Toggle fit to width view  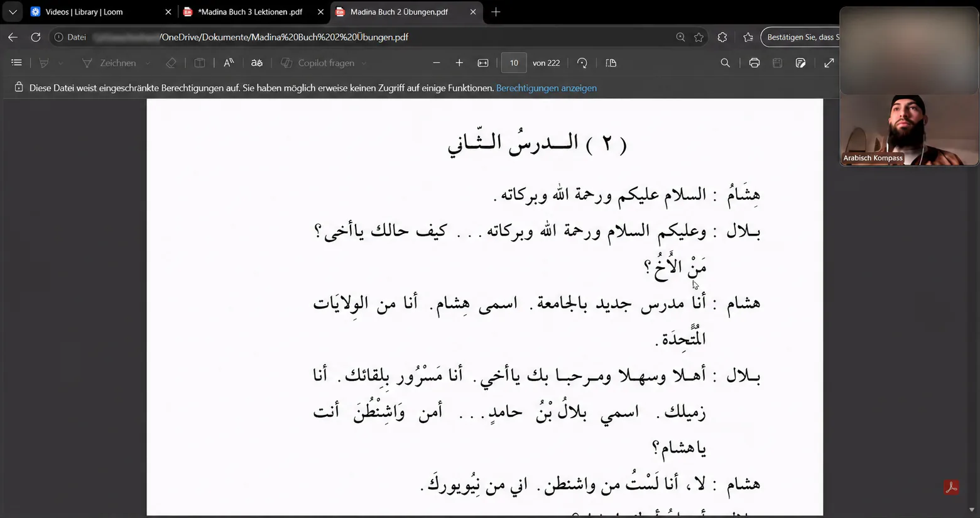tap(483, 63)
